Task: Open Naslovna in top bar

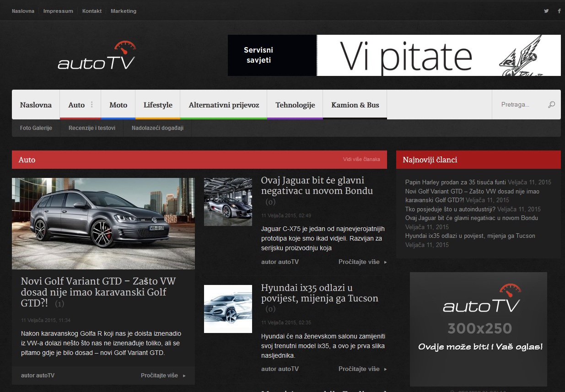Action: (x=23, y=11)
